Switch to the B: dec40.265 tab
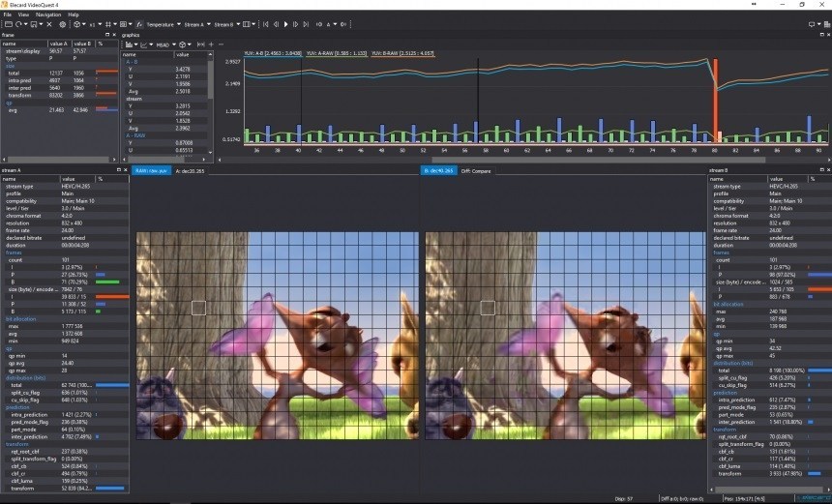The height and width of the screenshot is (504, 832). (x=439, y=171)
